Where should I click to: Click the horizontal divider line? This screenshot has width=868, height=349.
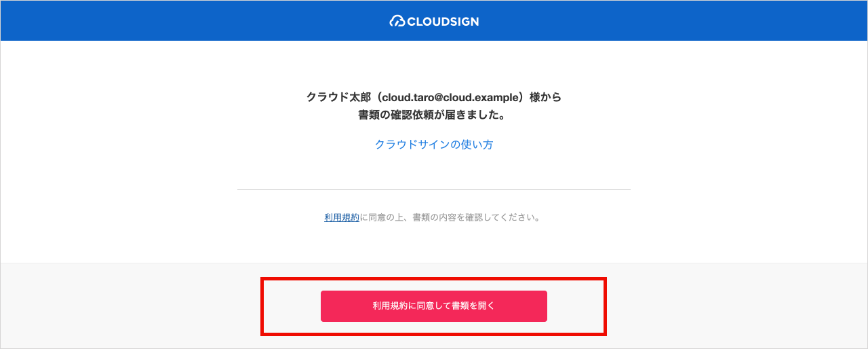click(434, 189)
